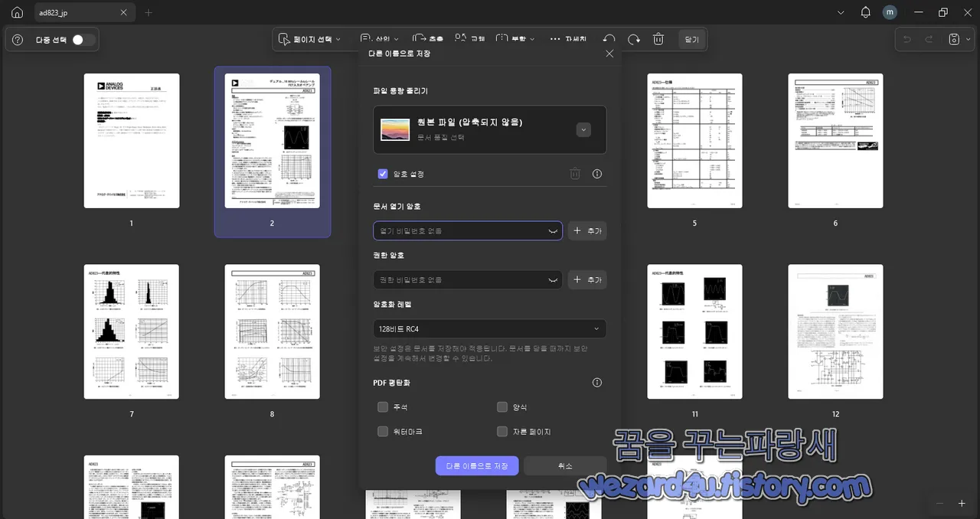
Task: Enable the 주석 flatten checkbox
Action: click(x=382, y=406)
